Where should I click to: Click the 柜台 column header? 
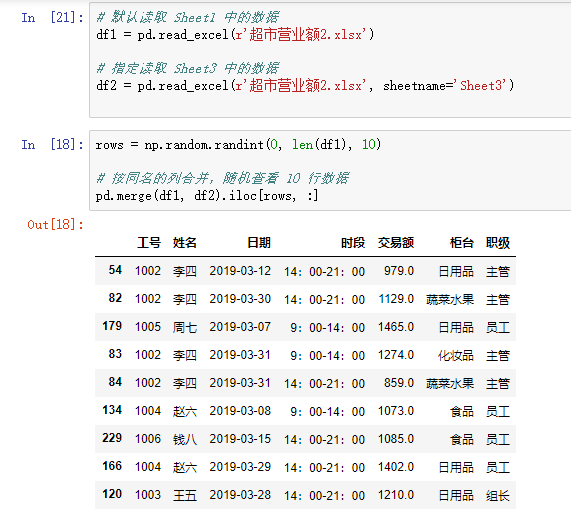[462, 243]
